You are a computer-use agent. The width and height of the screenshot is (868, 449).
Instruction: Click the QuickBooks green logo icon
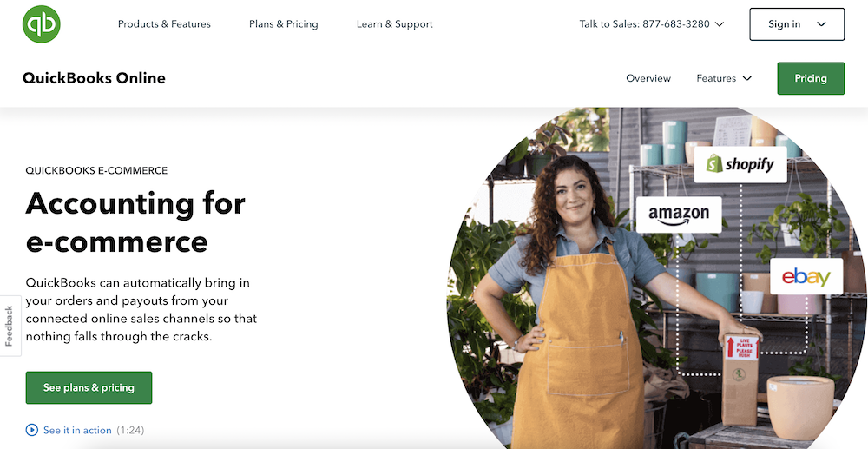pyautogui.click(x=41, y=23)
